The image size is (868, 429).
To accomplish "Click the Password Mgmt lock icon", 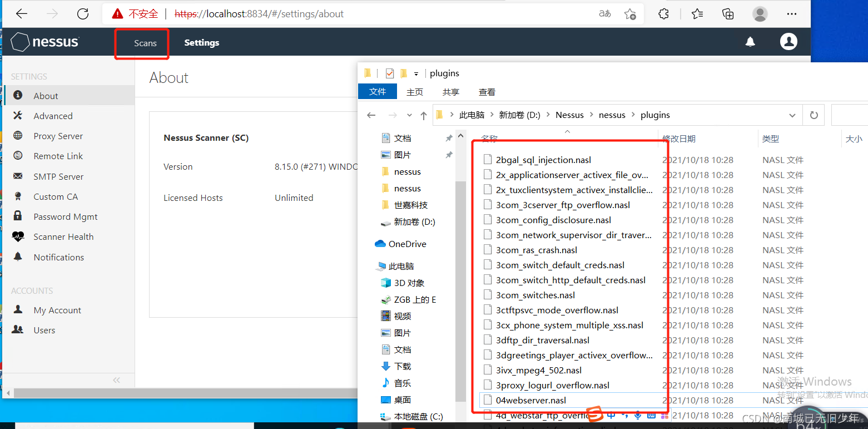I will click(18, 216).
